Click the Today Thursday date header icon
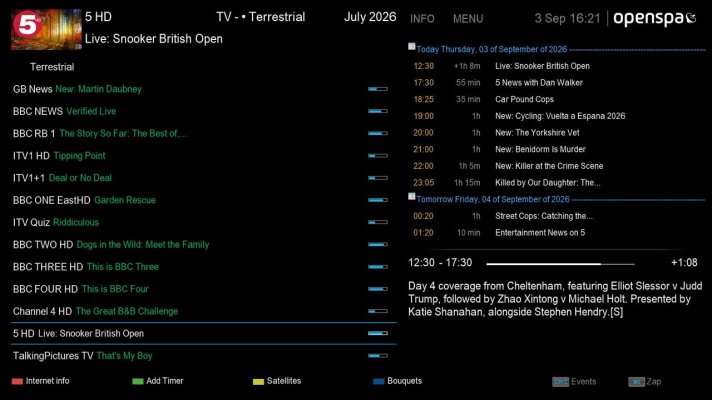The image size is (712, 400). coord(411,46)
